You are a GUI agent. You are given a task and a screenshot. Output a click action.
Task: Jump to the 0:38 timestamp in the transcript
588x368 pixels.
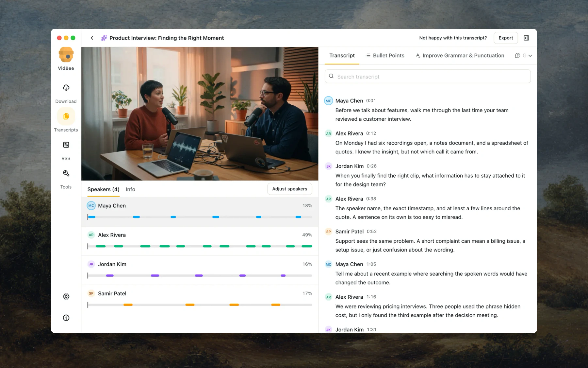[x=371, y=199]
